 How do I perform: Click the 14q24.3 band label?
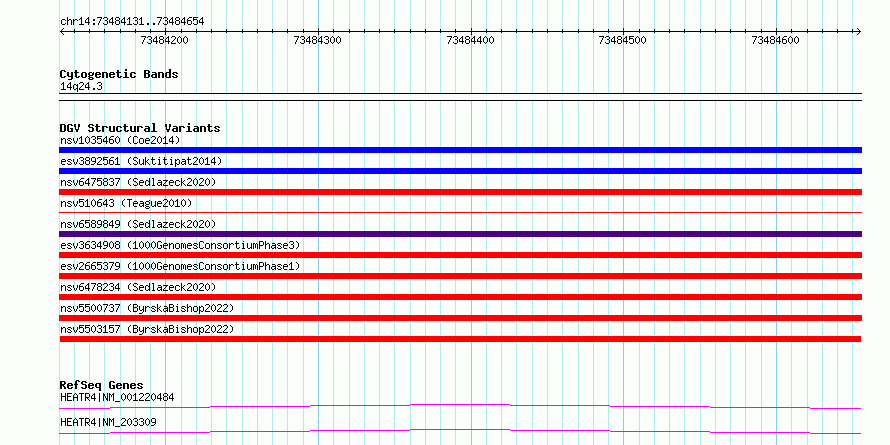[81, 87]
